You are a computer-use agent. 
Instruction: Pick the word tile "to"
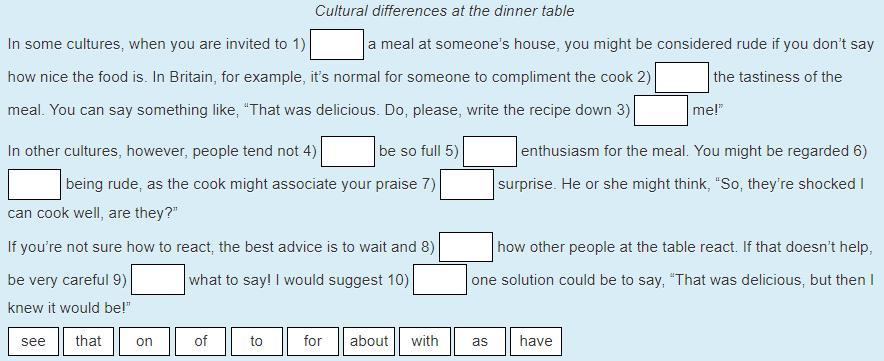pos(257,341)
